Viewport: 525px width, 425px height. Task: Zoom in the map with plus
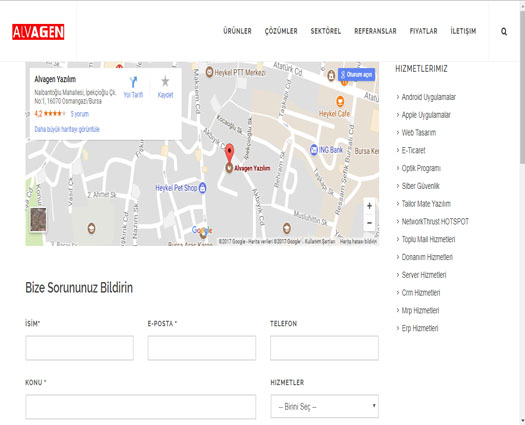tap(369, 206)
